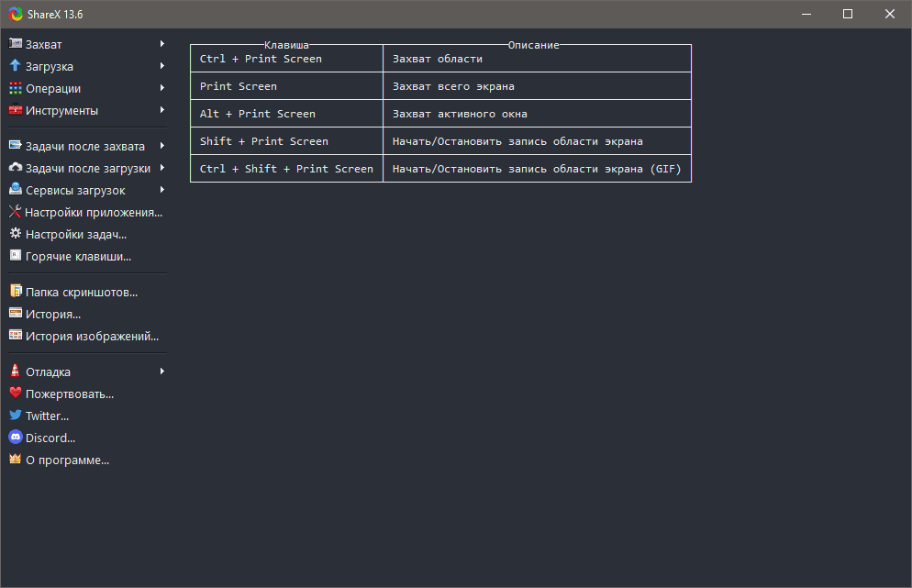The height and width of the screenshot is (588, 912).
Task: Expand the Операции submenu arrow
Action: 162,88
